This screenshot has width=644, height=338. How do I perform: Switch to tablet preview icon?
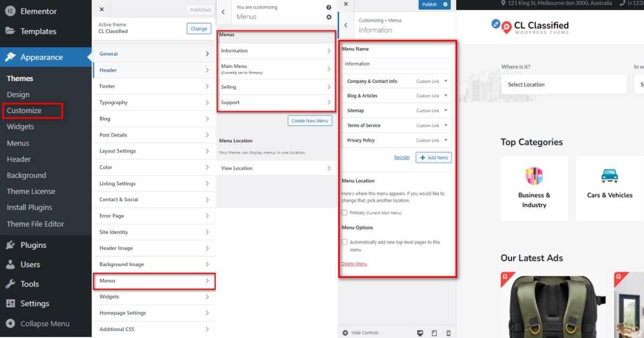(x=434, y=333)
